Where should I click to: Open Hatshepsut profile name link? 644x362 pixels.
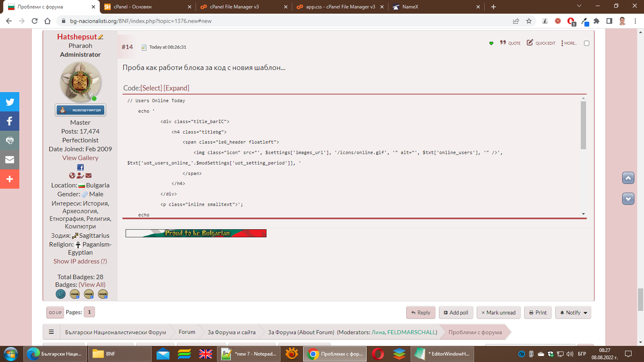pos(77,37)
